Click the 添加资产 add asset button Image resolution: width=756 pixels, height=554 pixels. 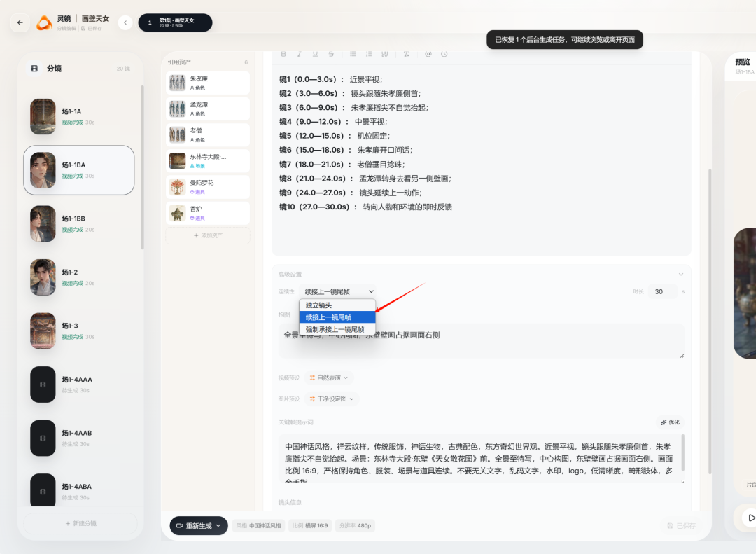[208, 235]
